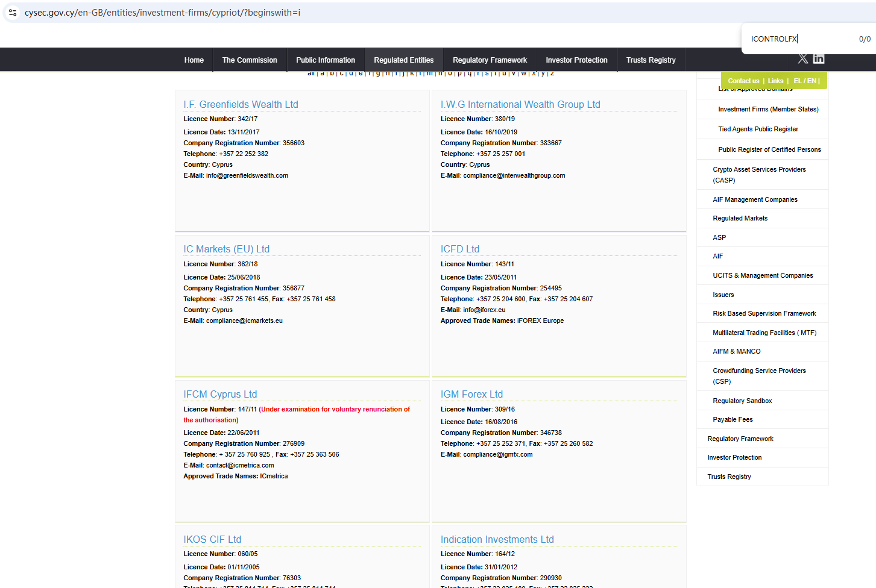
Task: Go to The Commission menu item
Action: point(250,60)
